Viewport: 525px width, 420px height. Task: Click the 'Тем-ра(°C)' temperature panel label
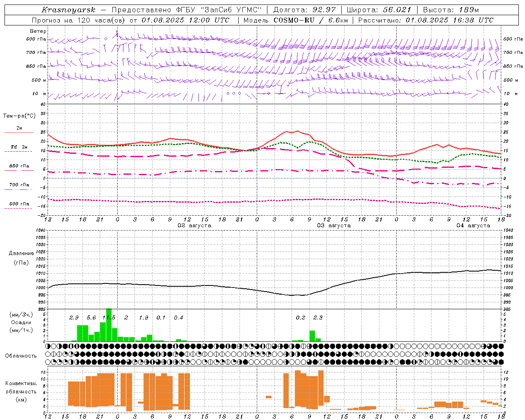point(19,116)
